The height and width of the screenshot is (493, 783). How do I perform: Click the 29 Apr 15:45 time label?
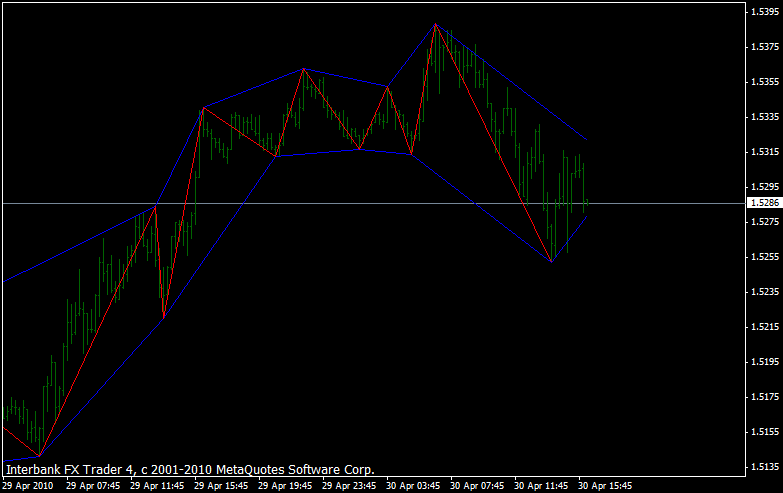221,486
